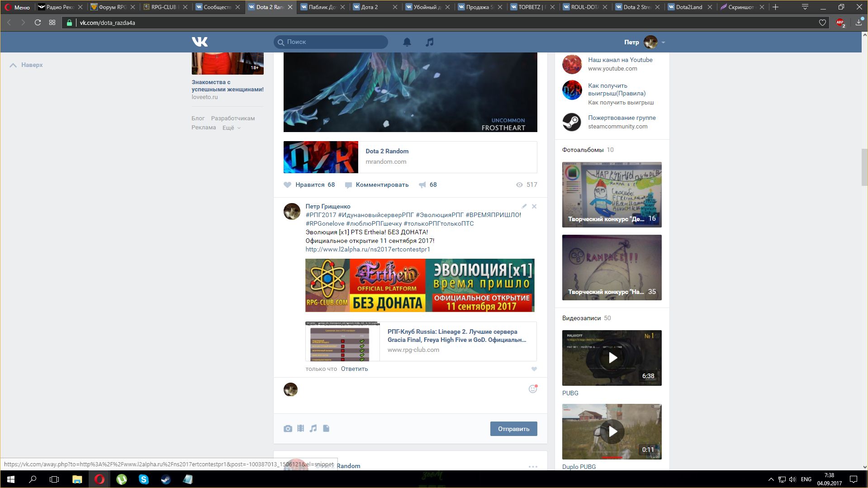Open browser downloads icon
The height and width of the screenshot is (488, 868).
pyautogui.click(x=859, y=23)
